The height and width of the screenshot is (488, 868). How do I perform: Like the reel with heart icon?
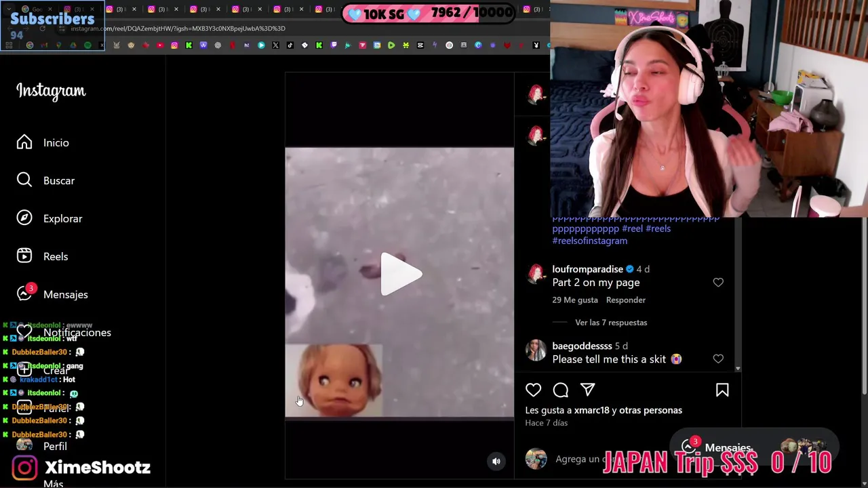pyautogui.click(x=534, y=390)
